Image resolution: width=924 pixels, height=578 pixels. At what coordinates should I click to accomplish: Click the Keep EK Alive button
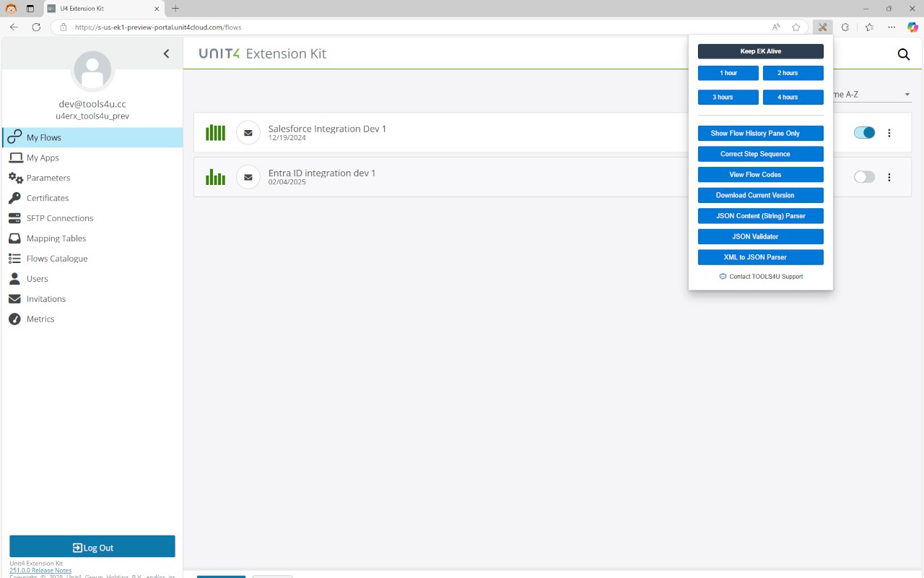(x=761, y=51)
